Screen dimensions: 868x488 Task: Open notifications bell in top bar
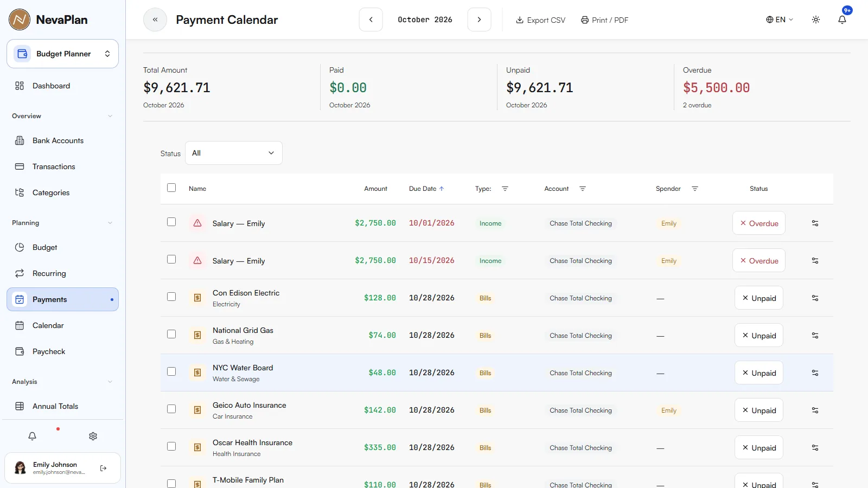coord(842,20)
